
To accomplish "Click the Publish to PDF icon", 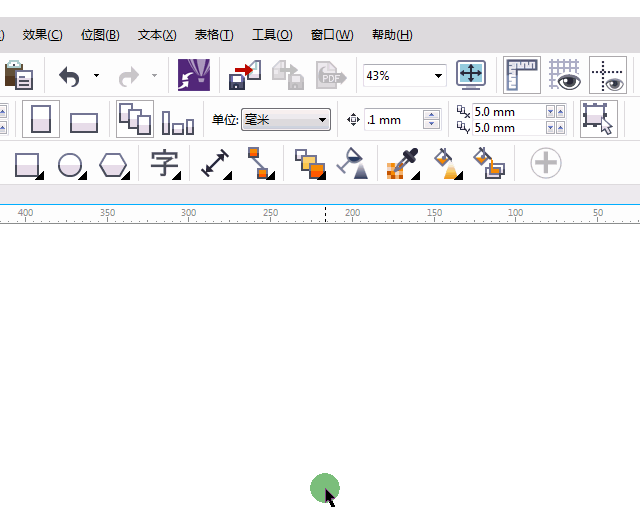I will click(x=331, y=76).
